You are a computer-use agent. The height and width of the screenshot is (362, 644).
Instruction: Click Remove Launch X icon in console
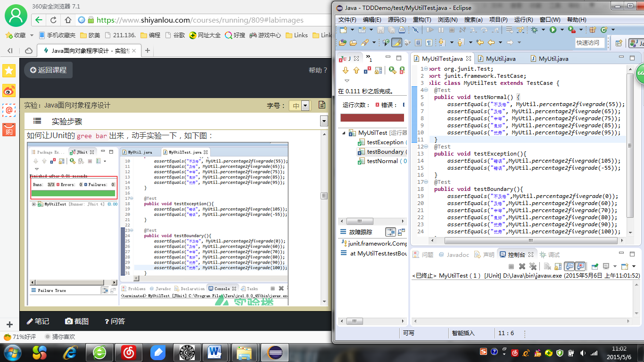522,266
